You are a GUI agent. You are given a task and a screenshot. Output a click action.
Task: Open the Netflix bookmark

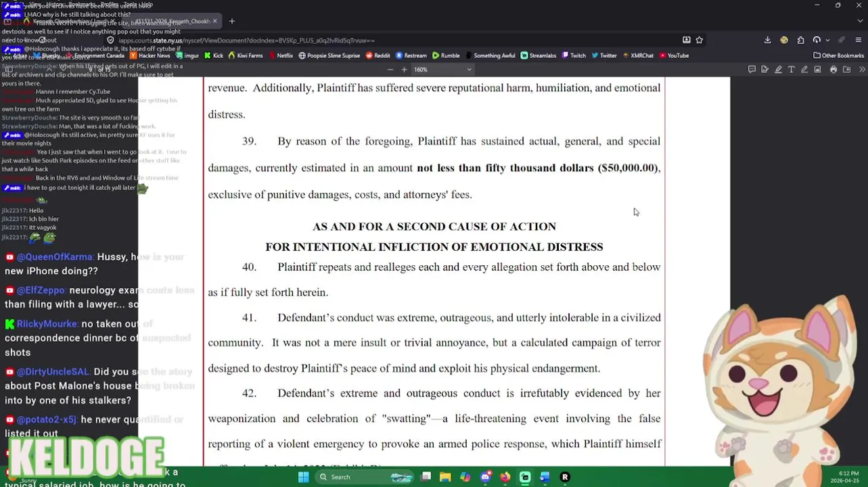point(280,55)
